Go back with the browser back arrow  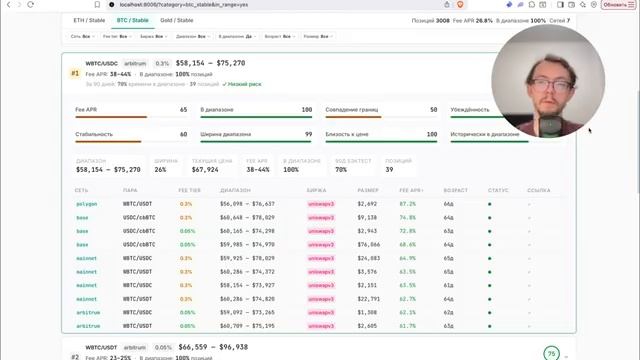click(x=9, y=5)
